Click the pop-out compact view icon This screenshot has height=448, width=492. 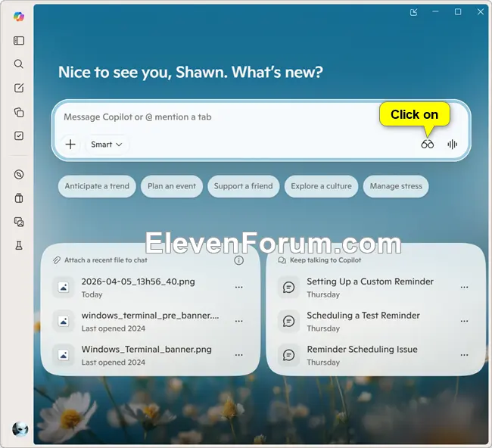(413, 12)
